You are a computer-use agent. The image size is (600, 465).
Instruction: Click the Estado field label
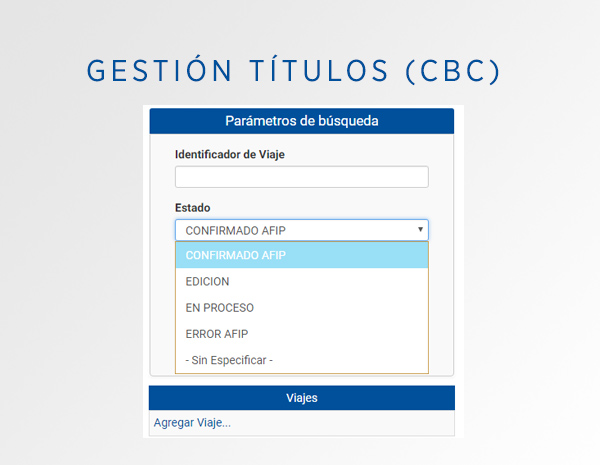[192, 208]
